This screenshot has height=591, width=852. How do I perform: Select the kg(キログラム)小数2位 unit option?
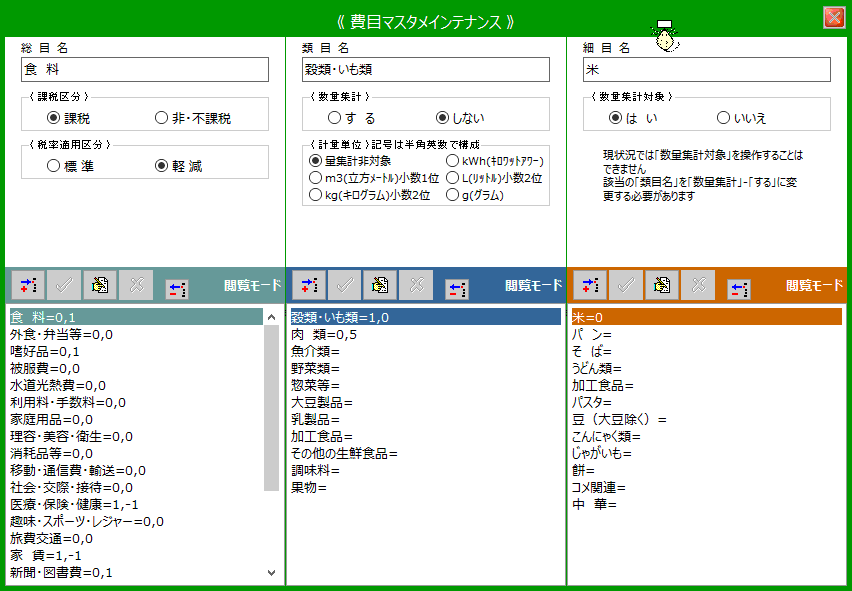pos(315,195)
